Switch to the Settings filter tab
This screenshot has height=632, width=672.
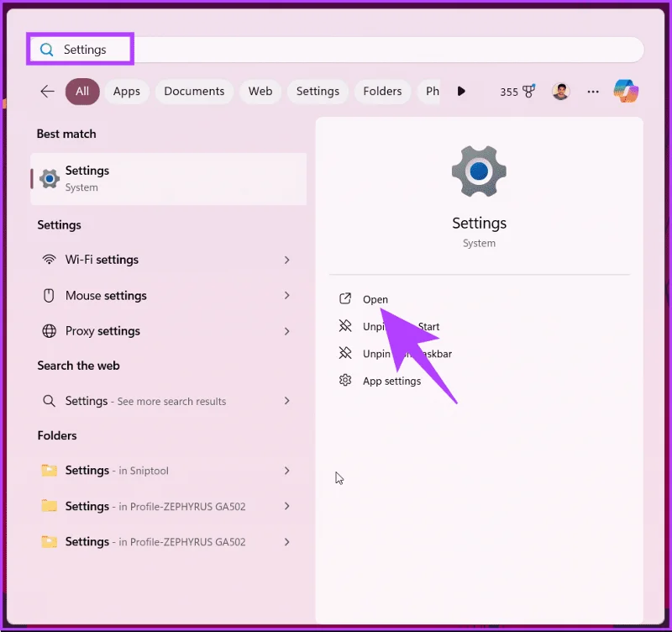pyautogui.click(x=318, y=92)
